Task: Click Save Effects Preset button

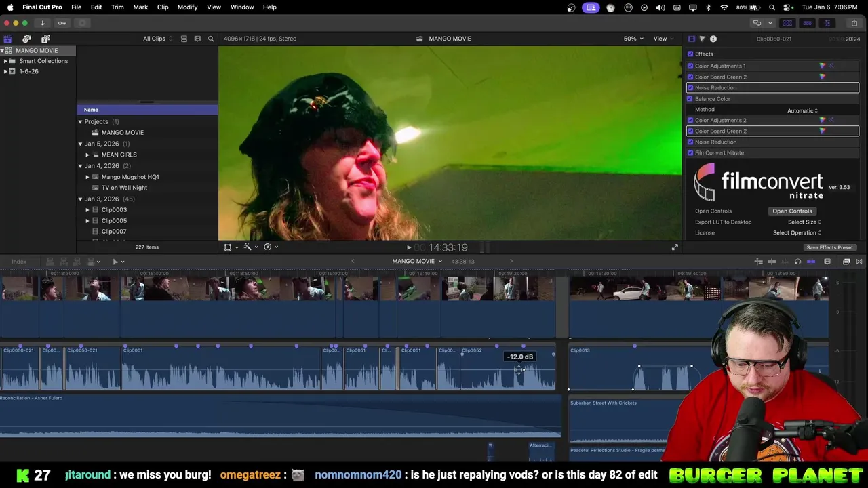Action: (x=829, y=247)
